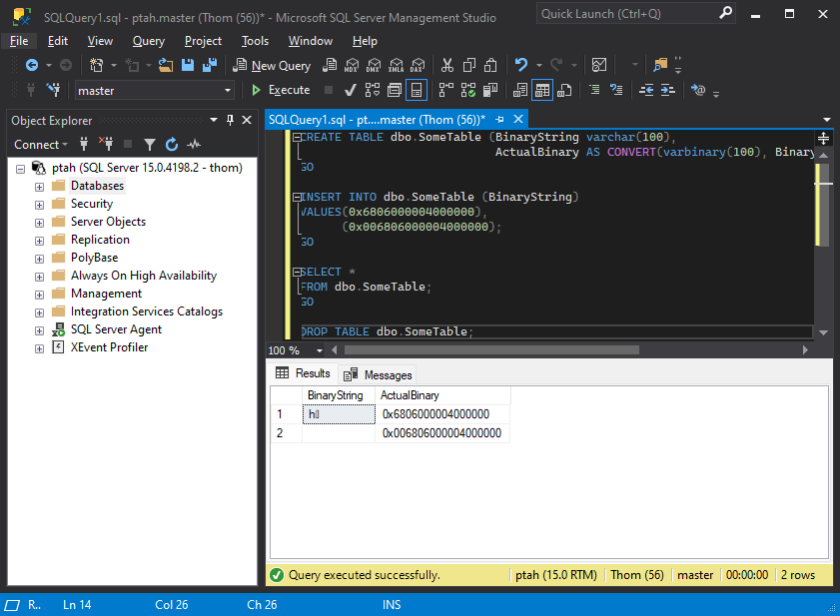Click Specify Values for Template Parameters icon
840x616 pixels.
[697, 90]
